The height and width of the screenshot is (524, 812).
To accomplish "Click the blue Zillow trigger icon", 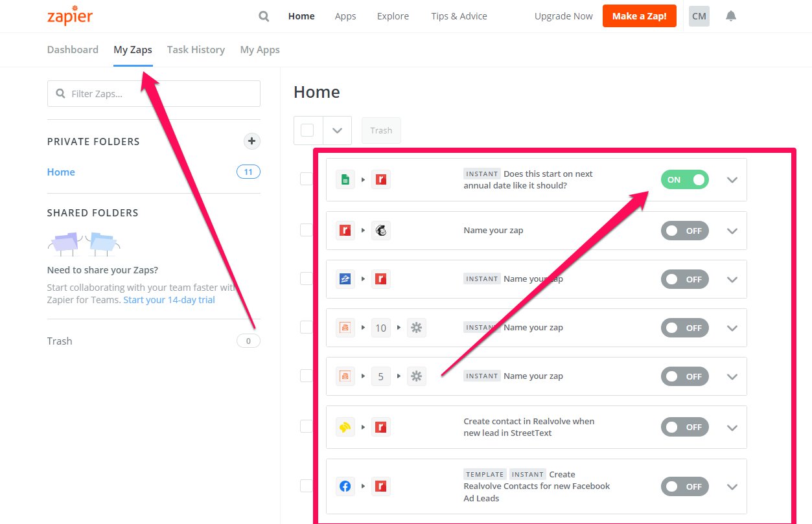I will point(345,279).
